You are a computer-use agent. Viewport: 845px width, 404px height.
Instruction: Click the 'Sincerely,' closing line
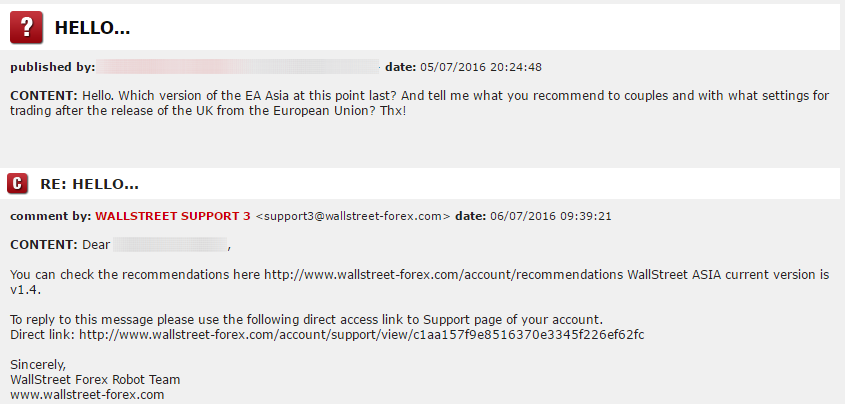tap(38, 365)
